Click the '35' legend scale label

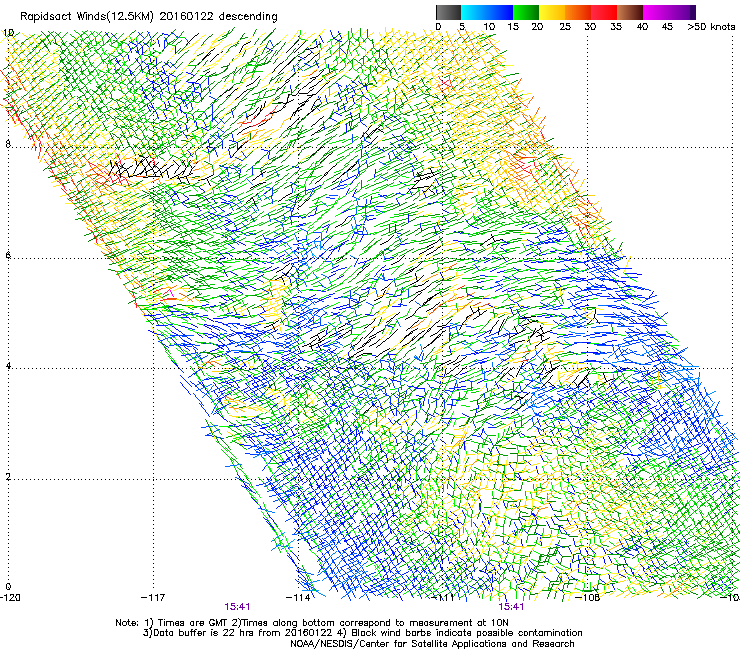click(616, 27)
